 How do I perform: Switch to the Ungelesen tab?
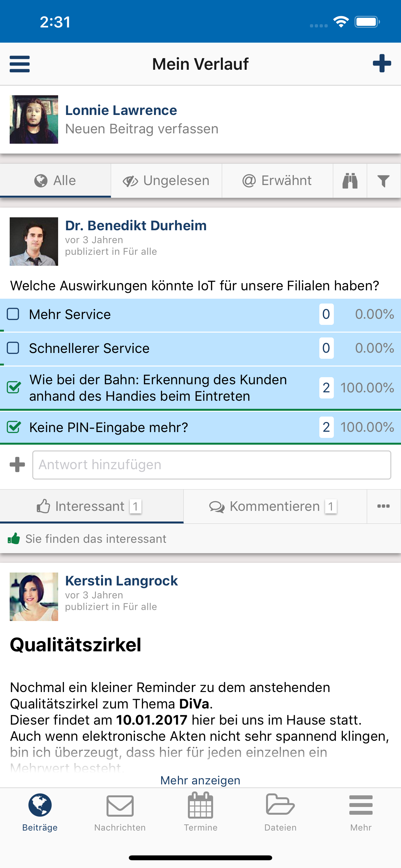pyautogui.click(x=166, y=181)
